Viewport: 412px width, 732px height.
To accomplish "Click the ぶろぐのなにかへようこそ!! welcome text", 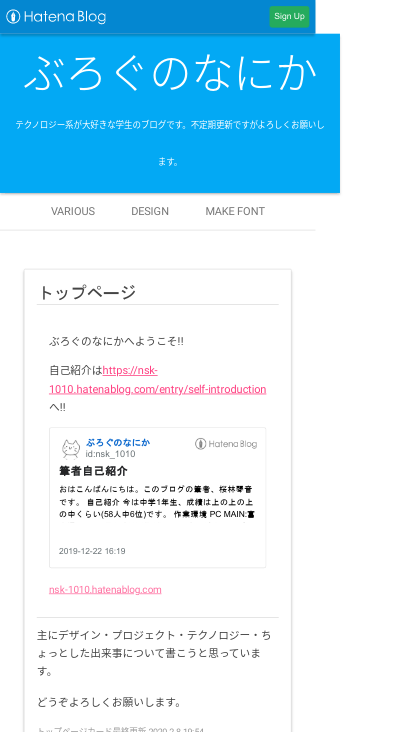I will coord(116,342).
